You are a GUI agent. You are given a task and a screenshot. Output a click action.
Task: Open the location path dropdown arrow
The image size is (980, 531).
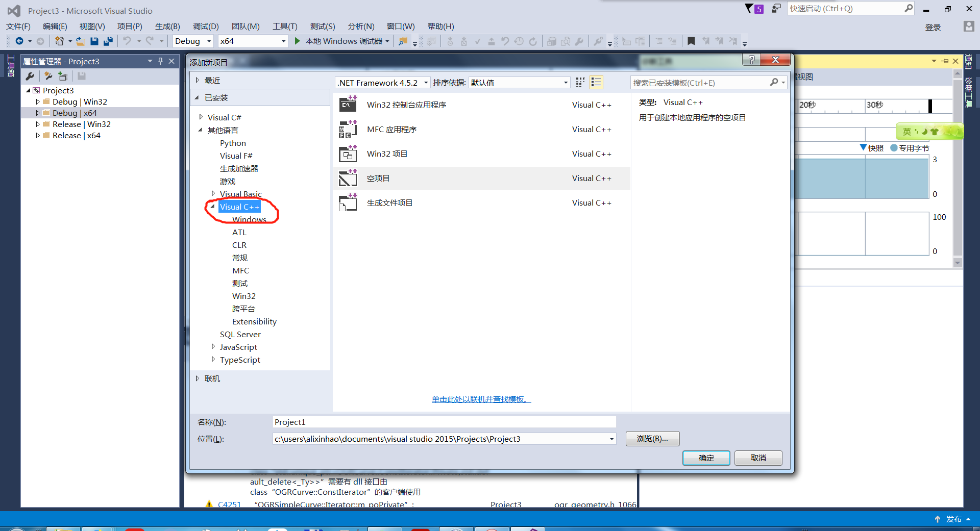coord(611,439)
